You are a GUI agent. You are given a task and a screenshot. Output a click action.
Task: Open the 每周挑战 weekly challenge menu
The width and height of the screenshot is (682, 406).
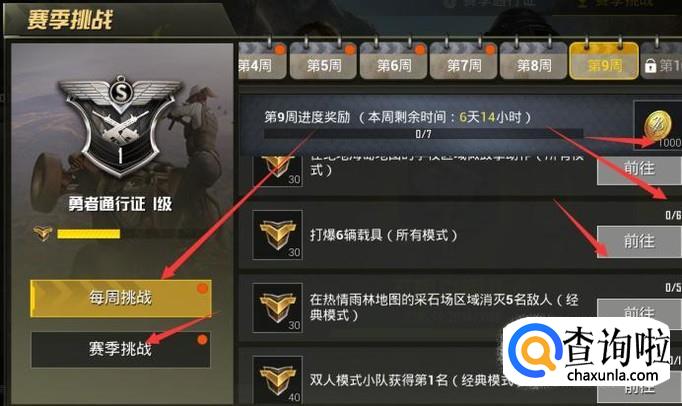click(x=121, y=299)
